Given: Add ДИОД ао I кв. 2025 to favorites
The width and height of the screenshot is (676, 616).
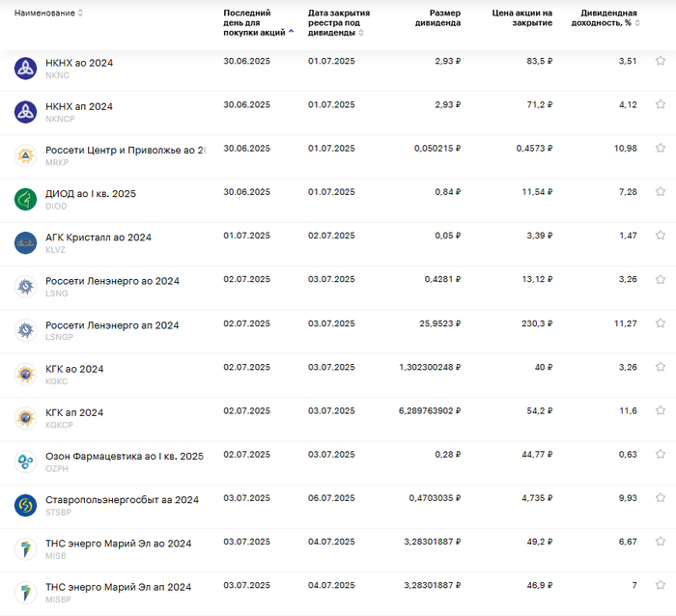Looking at the screenshot, I should point(661,192).
